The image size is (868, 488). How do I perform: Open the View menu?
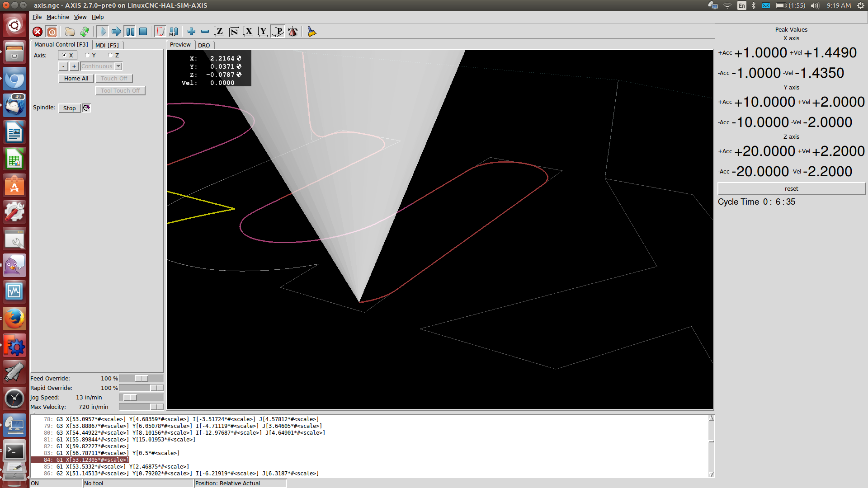click(80, 17)
